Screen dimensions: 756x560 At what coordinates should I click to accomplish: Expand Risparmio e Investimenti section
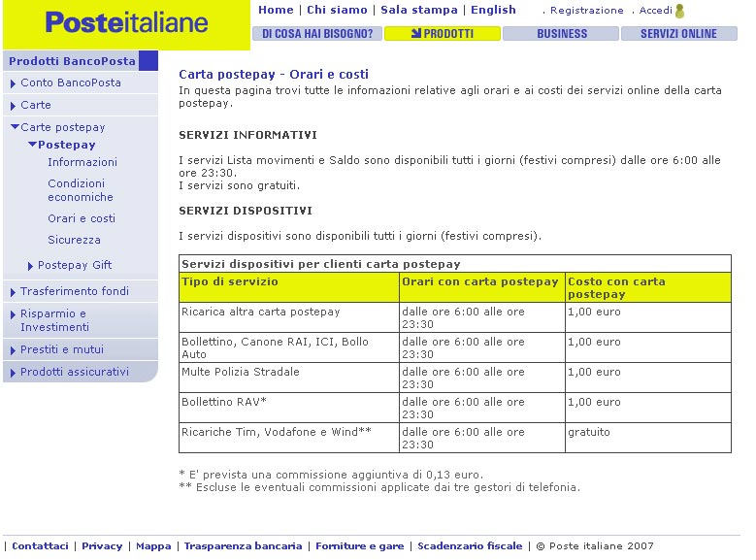[x=14, y=314]
